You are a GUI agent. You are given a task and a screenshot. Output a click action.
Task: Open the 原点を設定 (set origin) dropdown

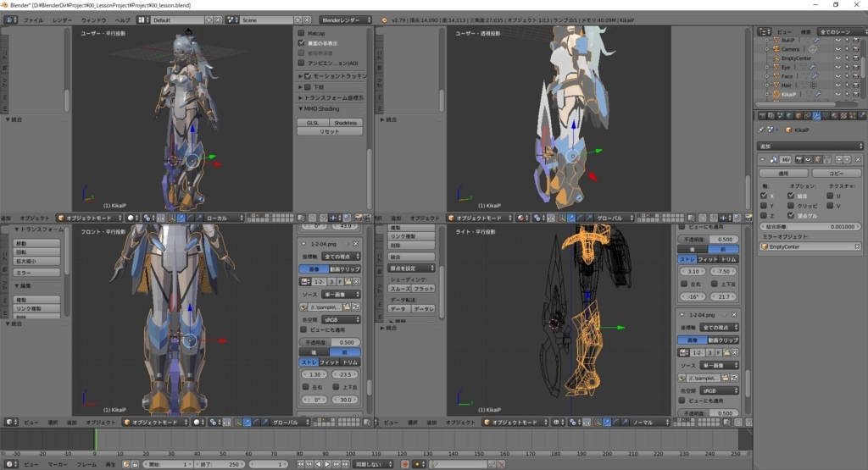click(411, 268)
